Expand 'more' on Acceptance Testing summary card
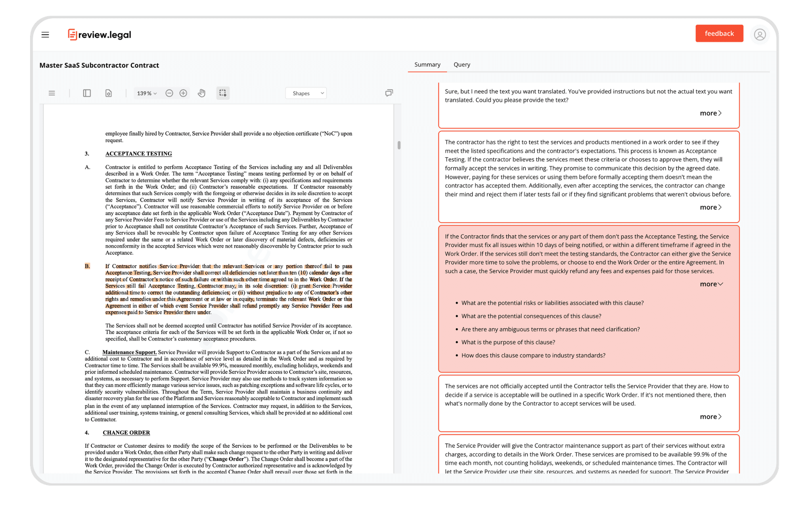 pos(710,207)
